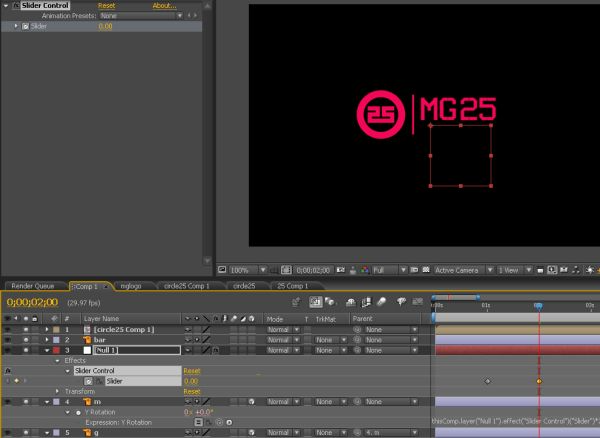The width and height of the screenshot is (600, 438).
Task: Click the Slider stopwatch in the timeline
Action: (x=88, y=381)
